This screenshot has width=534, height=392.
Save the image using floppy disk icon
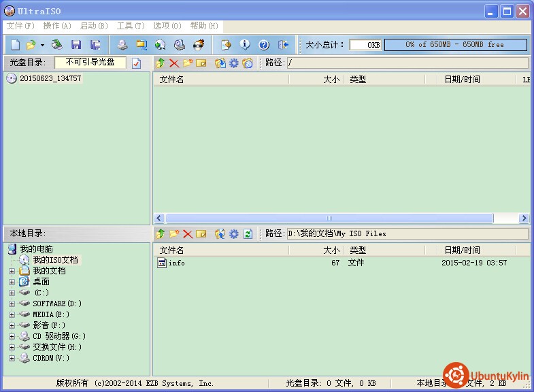point(76,45)
